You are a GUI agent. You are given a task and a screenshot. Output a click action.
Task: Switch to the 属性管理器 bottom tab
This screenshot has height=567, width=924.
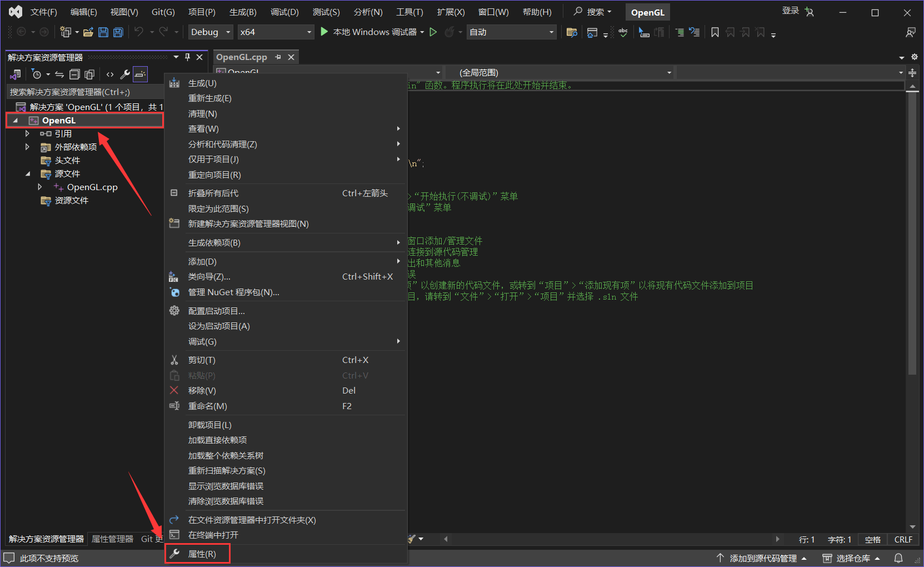click(112, 539)
